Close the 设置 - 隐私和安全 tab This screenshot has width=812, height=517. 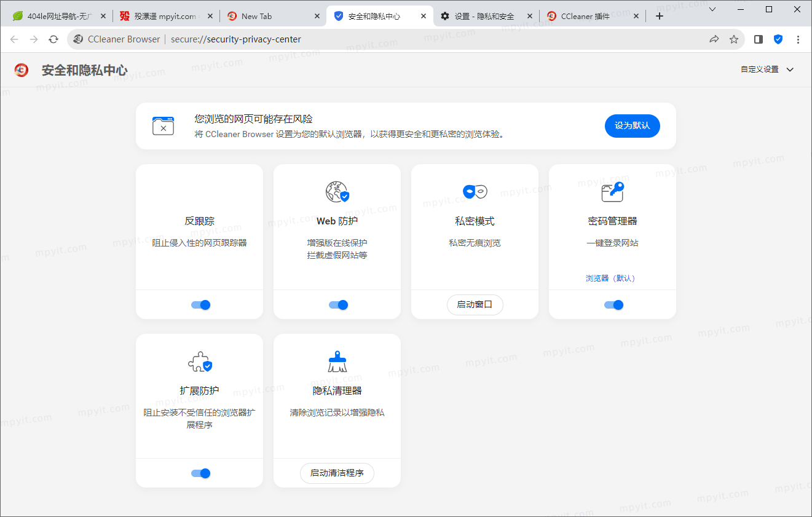tap(530, 17)
